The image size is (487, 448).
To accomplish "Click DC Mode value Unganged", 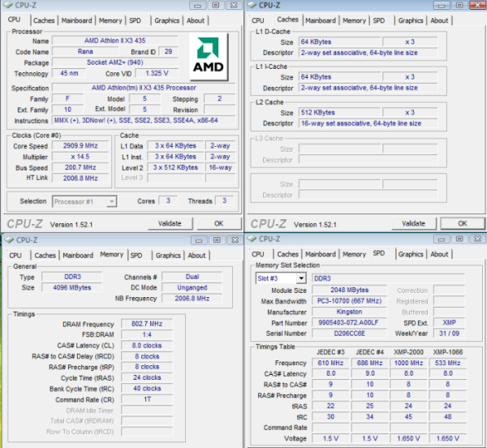I will (192, 287).
